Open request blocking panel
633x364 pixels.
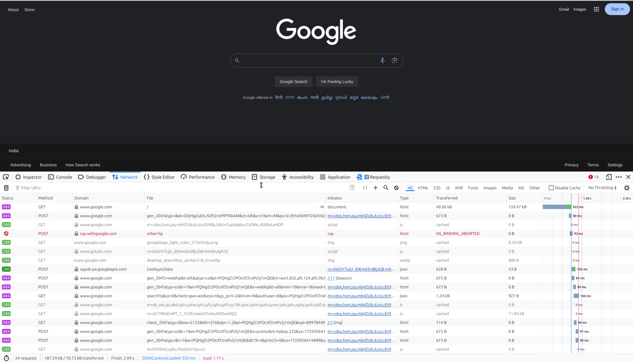point(396,188)
